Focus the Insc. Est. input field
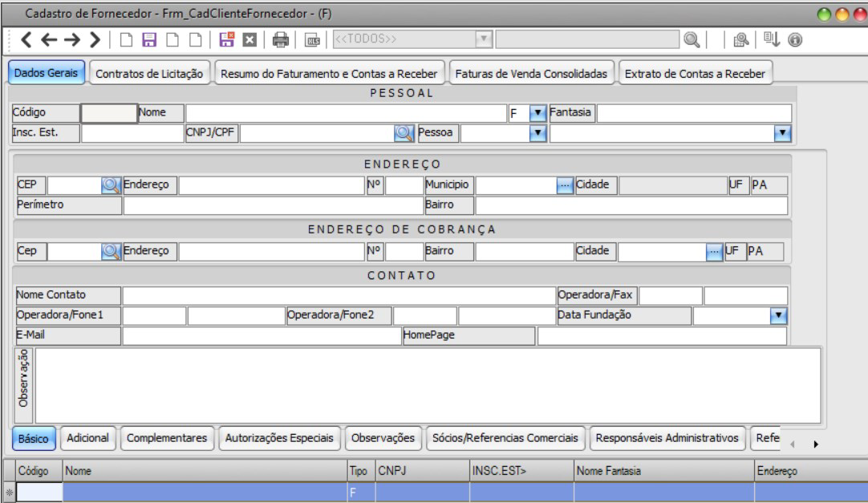Viewport: 868px width, 503px height. point(132,133)
